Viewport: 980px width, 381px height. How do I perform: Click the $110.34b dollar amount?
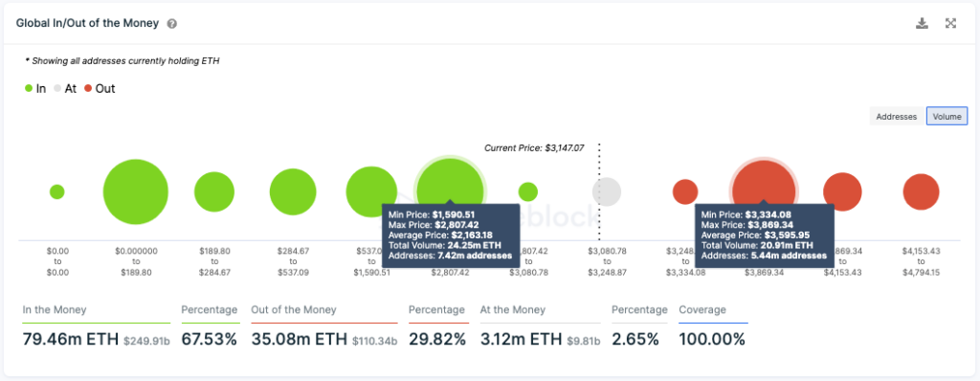tap(375, 341)
